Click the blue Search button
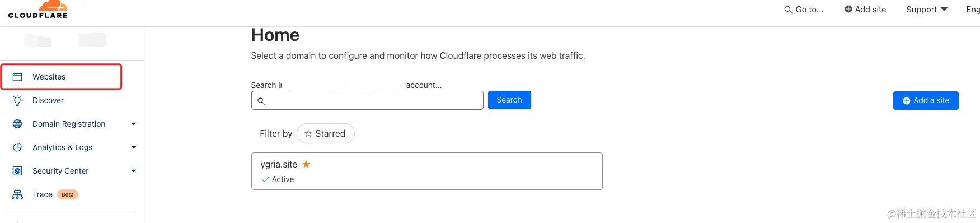Screen dimensions: 980x223 (x=509, y=100)
